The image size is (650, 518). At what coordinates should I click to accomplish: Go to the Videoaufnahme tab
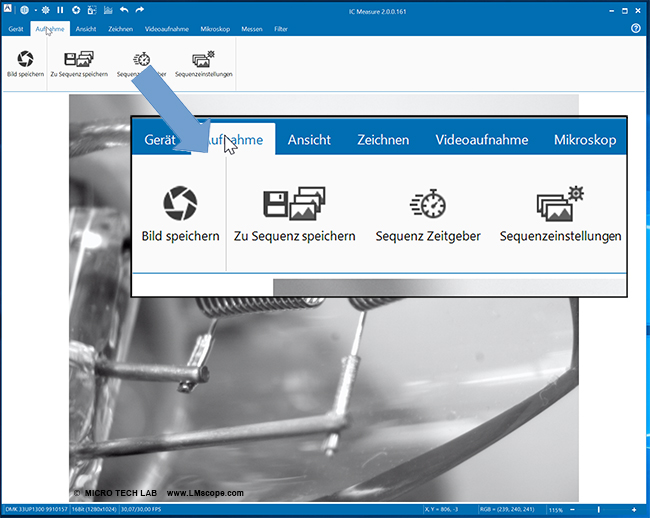pos(167,29)
